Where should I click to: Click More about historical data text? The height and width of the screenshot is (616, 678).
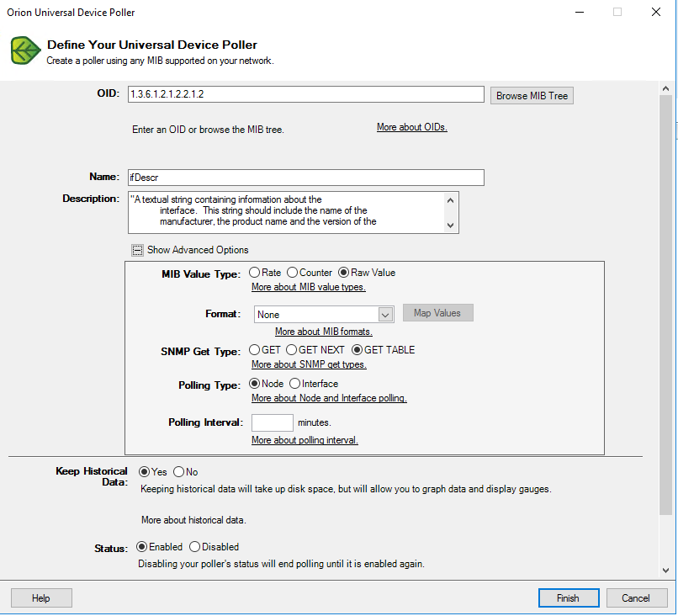(193, 520)
